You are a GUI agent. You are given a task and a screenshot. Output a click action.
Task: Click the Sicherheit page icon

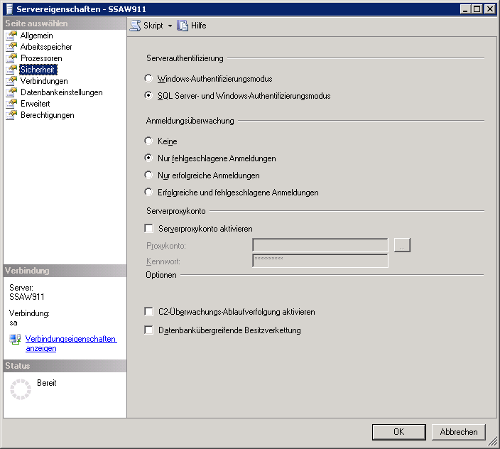[11, 69]
